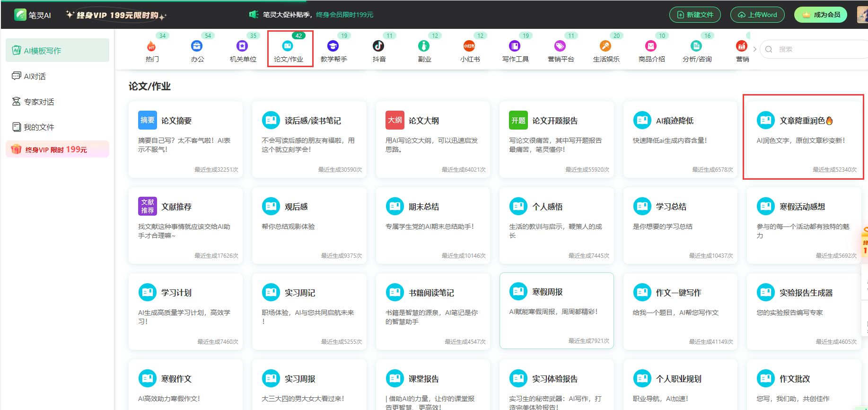Open the 个人感悟 template card
The image size is (868, 410).
coord(557,225)
